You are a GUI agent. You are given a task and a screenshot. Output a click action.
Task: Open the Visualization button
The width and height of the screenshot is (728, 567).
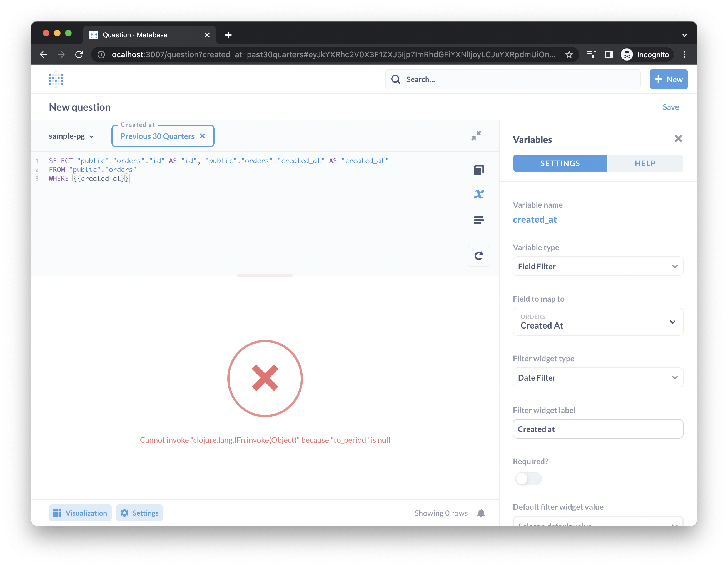click(x=80, y=513)
